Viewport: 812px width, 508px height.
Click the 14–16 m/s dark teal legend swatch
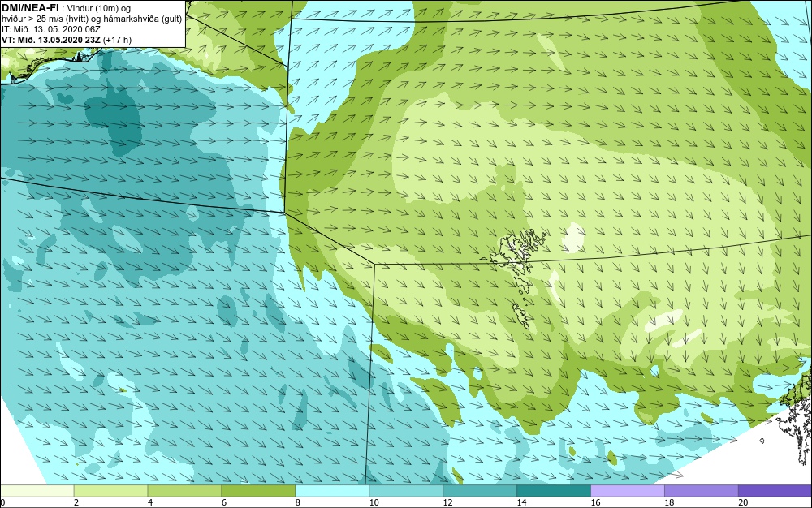[x=554, y=491]
